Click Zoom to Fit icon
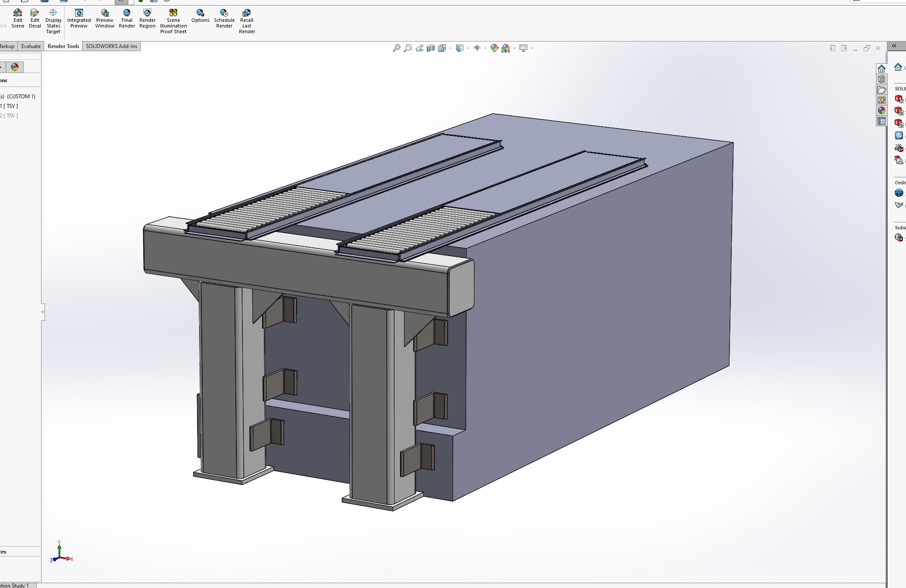The height and width of the screenshot is (588, 906). click(x=397, y=48)
